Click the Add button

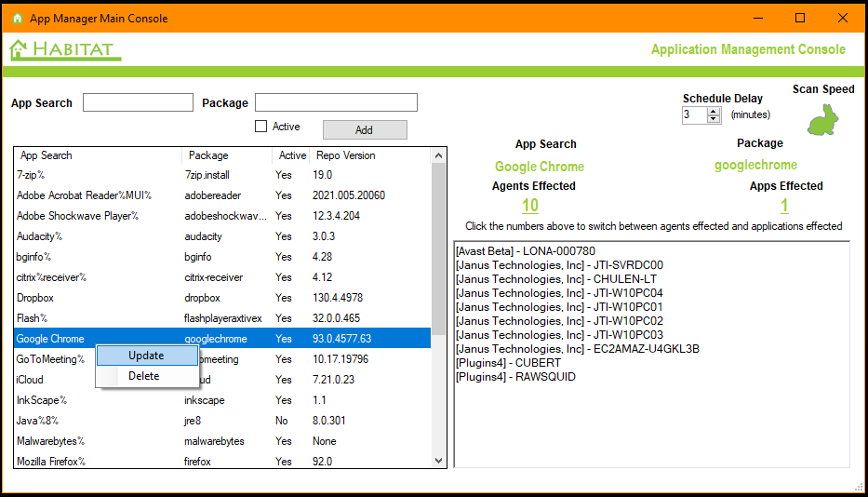point(365,129)
